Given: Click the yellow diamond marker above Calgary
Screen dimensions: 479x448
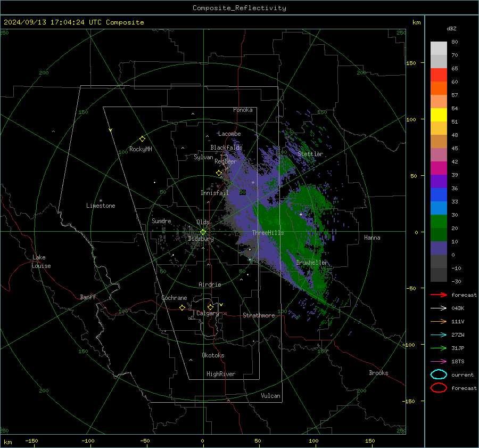Looking at the screenshot, I should coord(210,307).
